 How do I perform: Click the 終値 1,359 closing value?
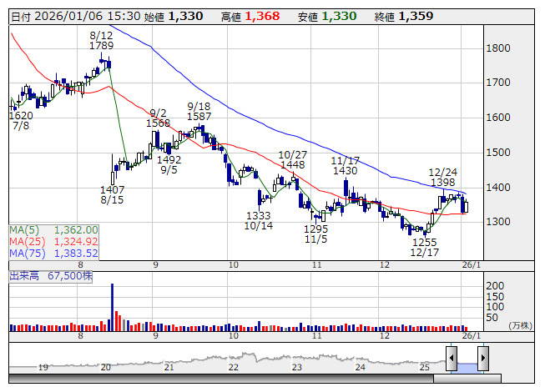415,16
